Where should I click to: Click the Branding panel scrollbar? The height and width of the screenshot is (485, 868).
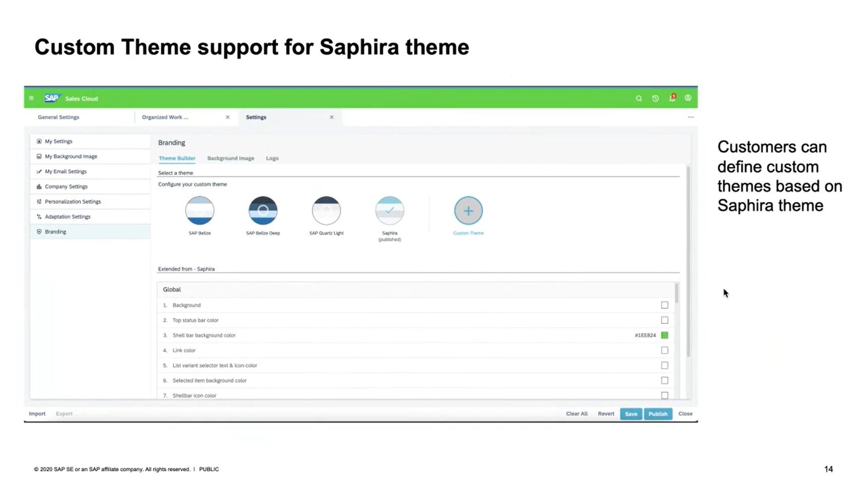coord(689,262)
